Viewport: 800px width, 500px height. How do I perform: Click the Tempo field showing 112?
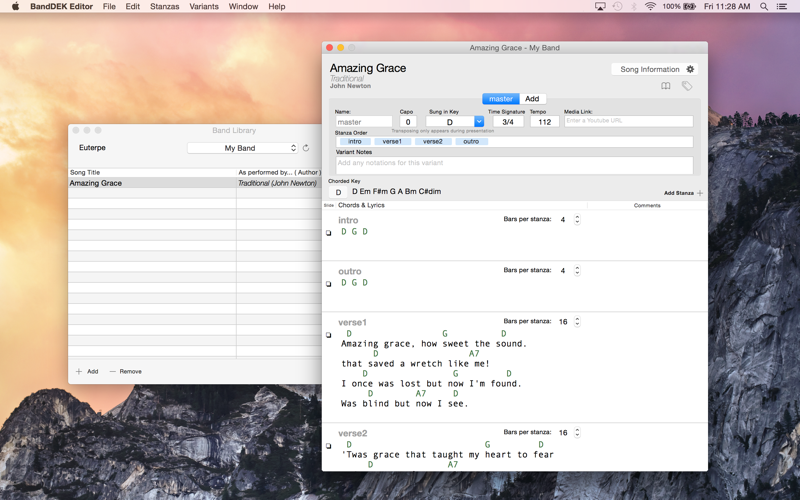[544, 122]
